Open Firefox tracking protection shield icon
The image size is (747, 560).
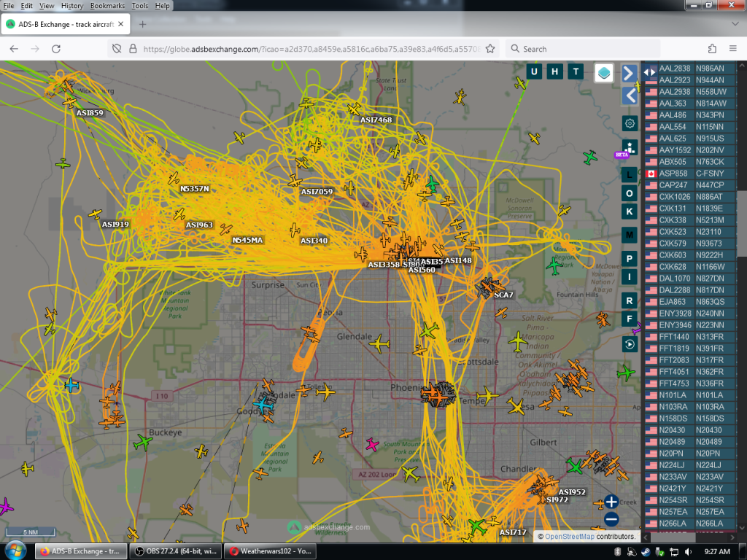(117, 49)
